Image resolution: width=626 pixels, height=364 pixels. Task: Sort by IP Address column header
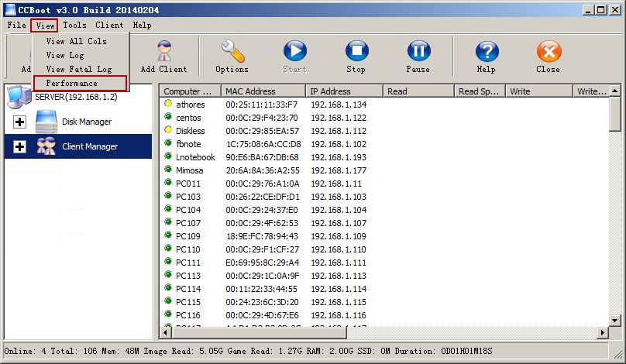click(344, 91)
